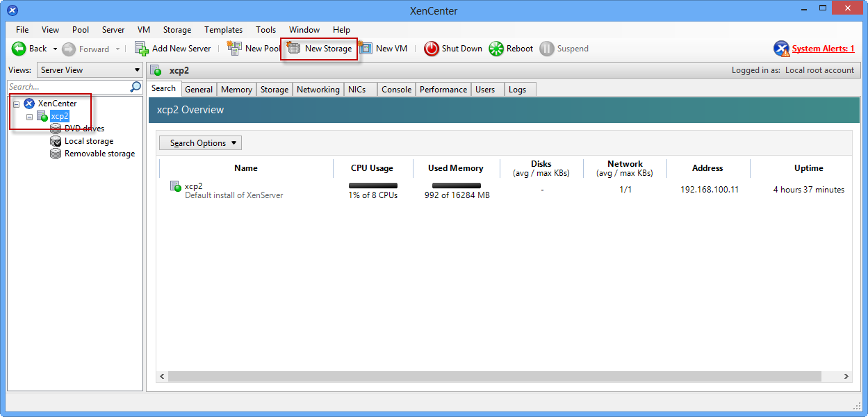Sort by the Disks column header
The height and width of the screenshot is (417, 868).
tap(541, 168)
